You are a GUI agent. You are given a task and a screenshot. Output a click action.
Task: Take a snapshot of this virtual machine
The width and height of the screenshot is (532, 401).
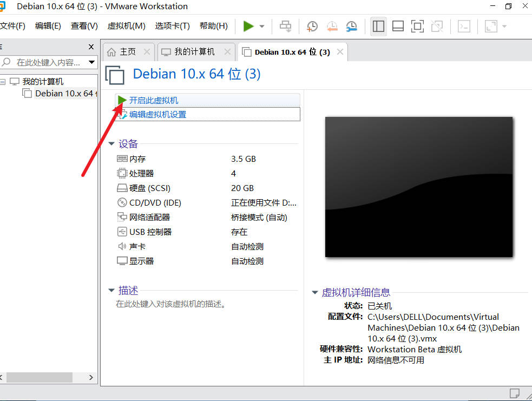(x=312, y=26)
